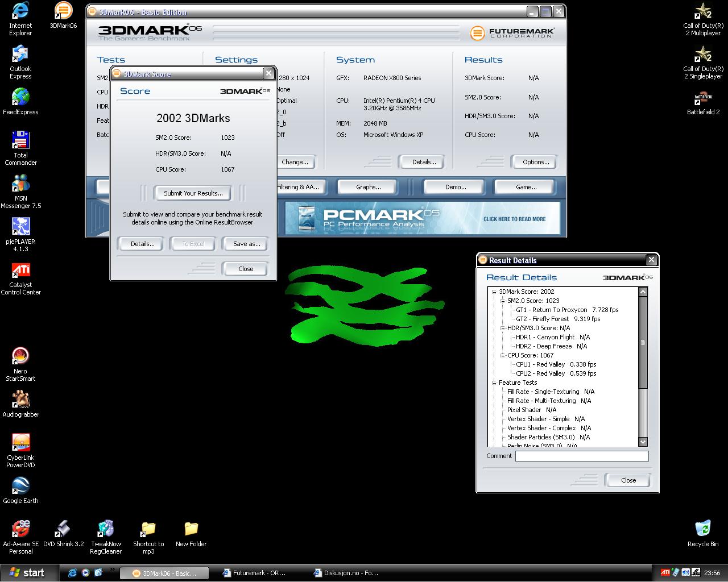Click the Demo button
This screenshot has width=728, height=582.
(x=455, y=187)
